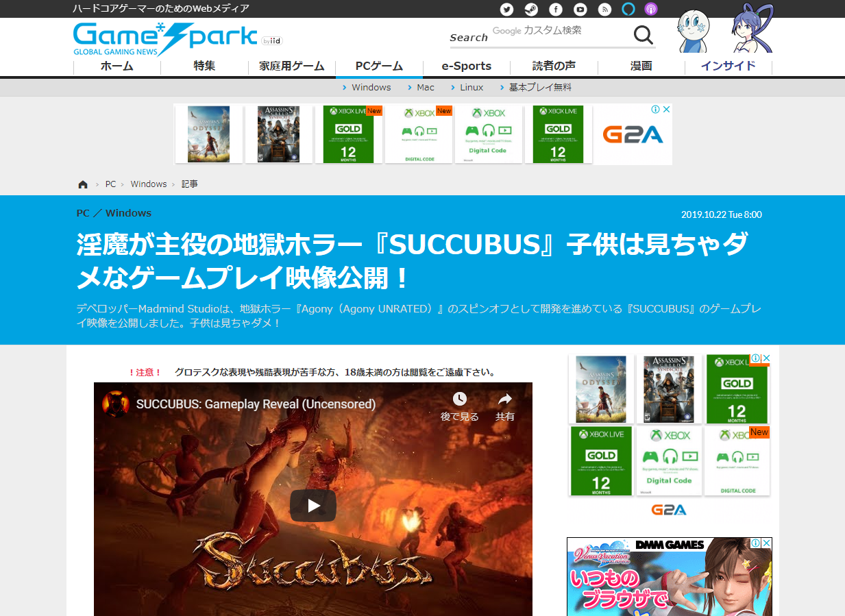Click the publish date 2019.10.22 Tue 8:00
This screenshot has width=845, height=616.
(x=722, y=214)
